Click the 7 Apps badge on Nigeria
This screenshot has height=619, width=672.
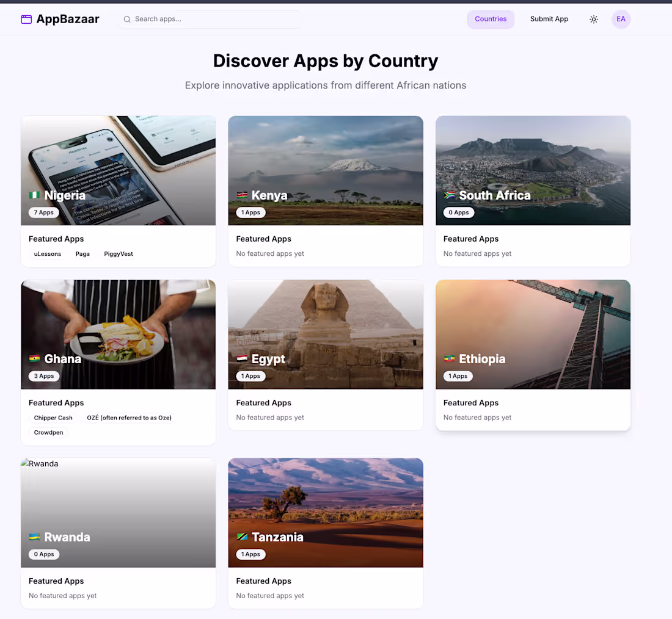[x=43, y=212]
